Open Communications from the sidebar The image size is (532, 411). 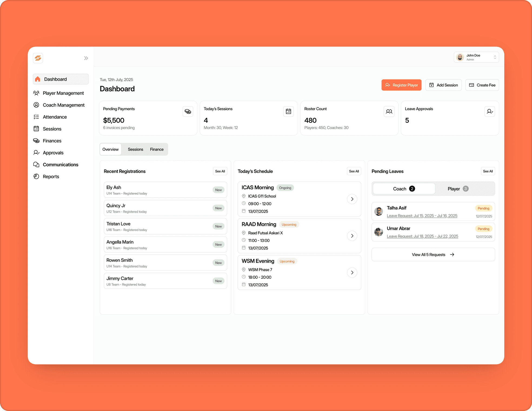coord(60,164)
